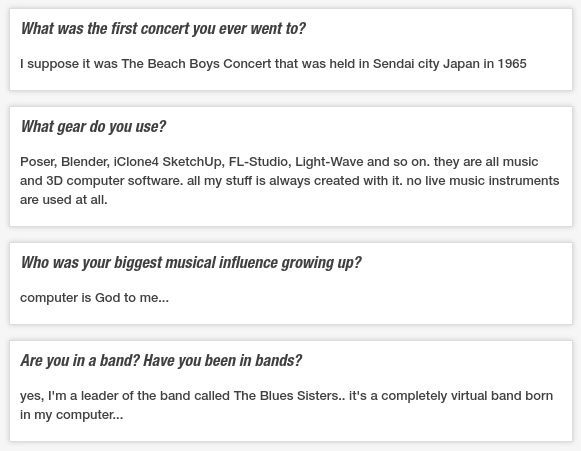Click 'Have you been in bands?' text

point(222,361)
